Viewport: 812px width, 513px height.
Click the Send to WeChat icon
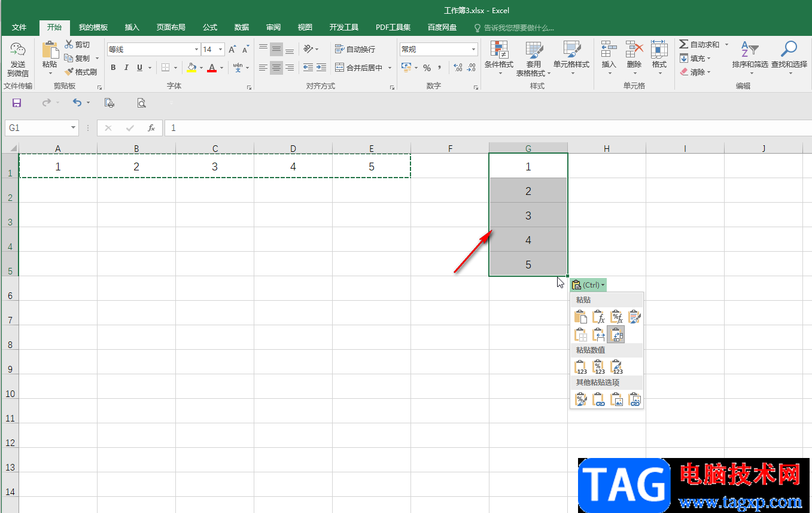click(18, 60)
